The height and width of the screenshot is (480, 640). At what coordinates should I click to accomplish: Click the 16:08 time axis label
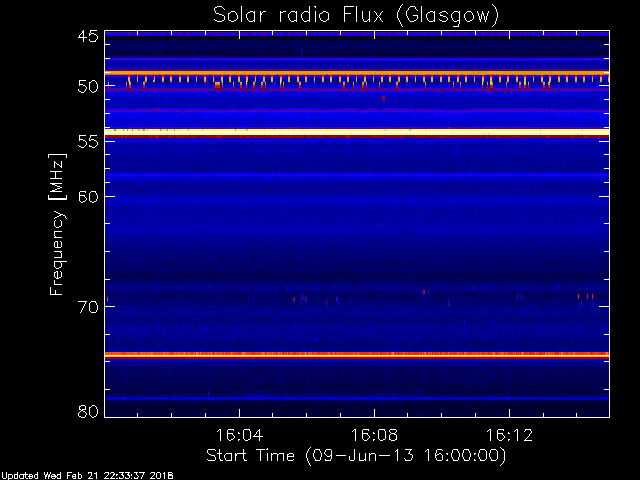374,435
